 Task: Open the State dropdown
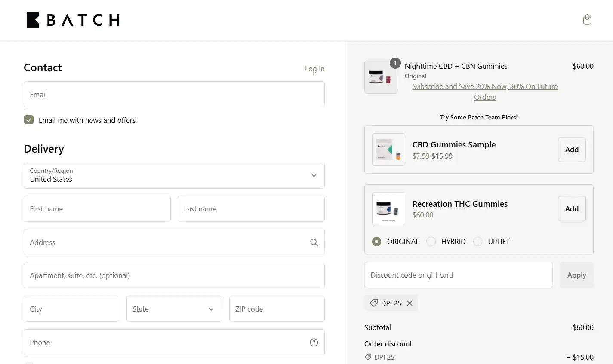[174, 309]
